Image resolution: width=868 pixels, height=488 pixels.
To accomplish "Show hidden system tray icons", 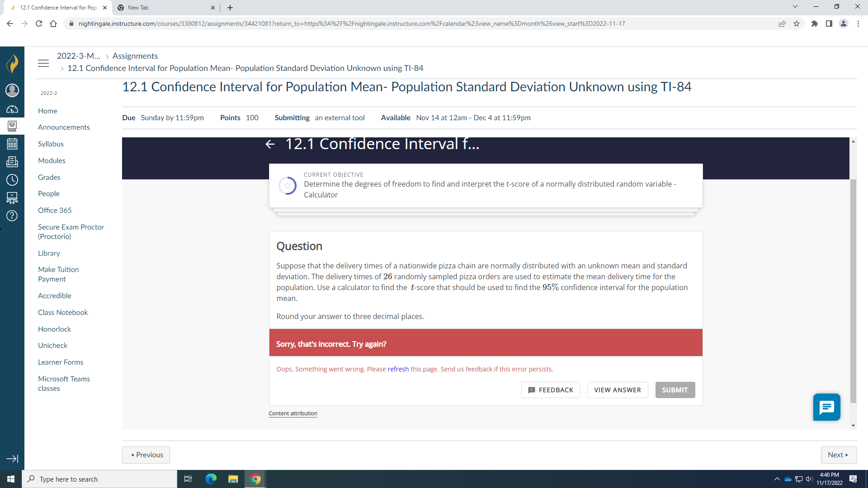I will pyautogui.click(x=777, y=479).
